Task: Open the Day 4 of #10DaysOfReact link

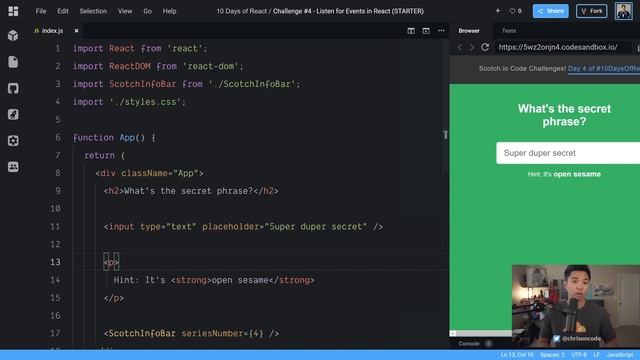Action: 604,69
